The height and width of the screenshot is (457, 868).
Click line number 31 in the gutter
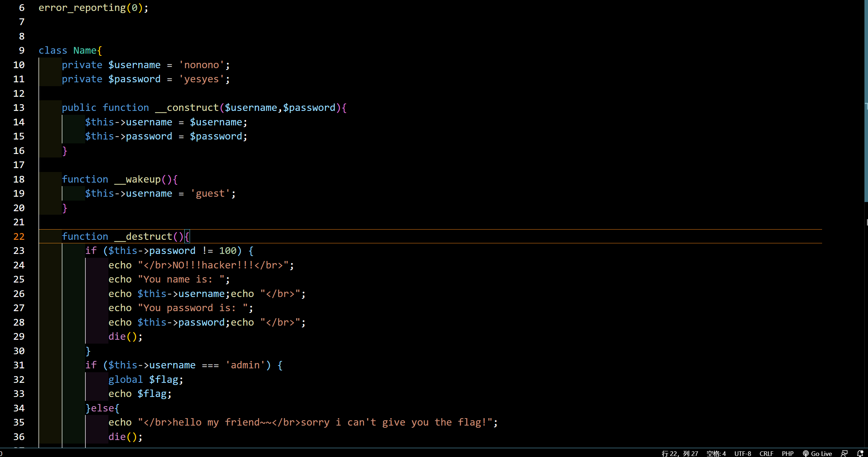(x=19, y=365)
